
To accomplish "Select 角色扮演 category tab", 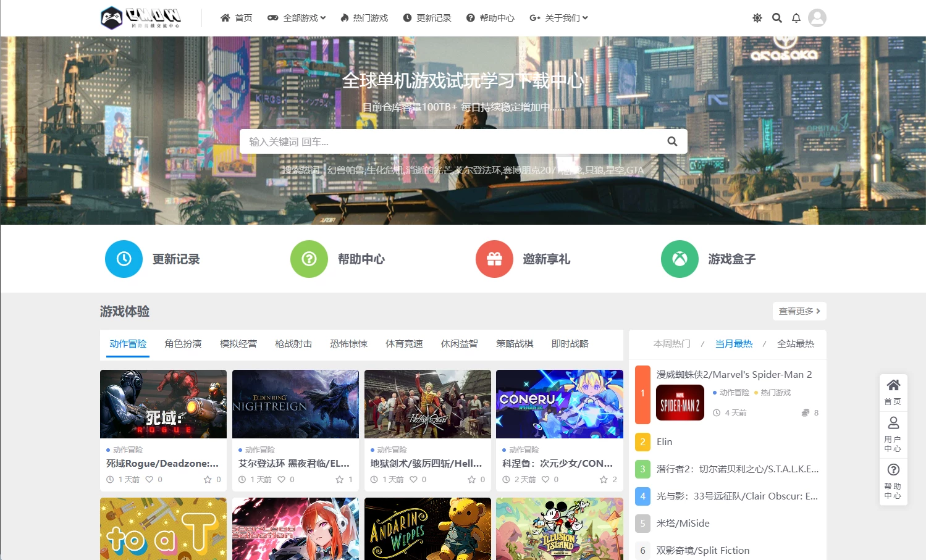I will [x=183, y=343].
